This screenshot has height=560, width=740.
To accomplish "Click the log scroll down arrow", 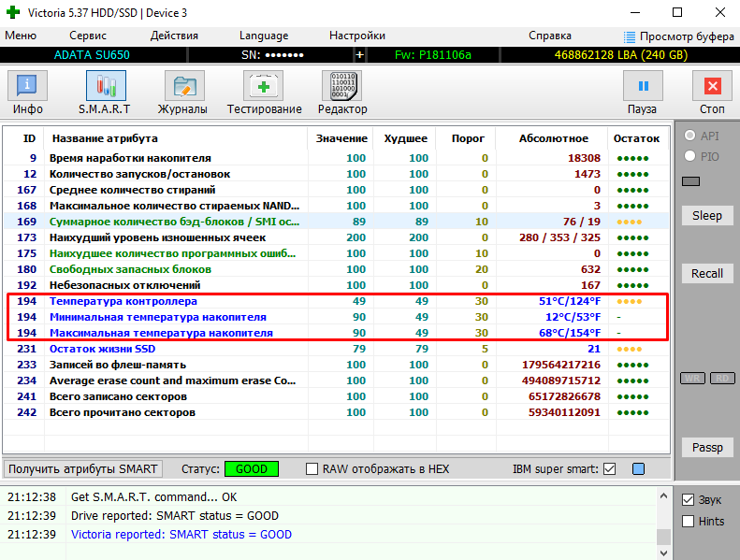I will click(x=663, y=553).
